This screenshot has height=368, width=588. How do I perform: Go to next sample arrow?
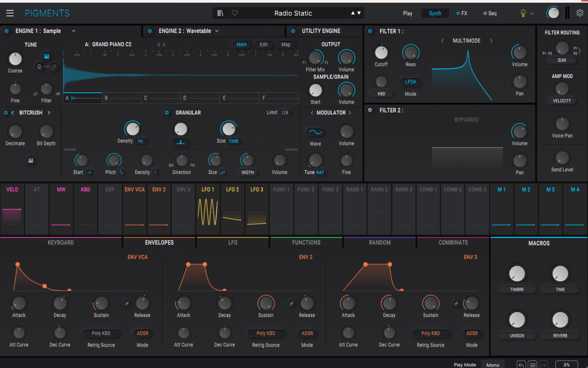pyautogui.click(x=164, y=45)
